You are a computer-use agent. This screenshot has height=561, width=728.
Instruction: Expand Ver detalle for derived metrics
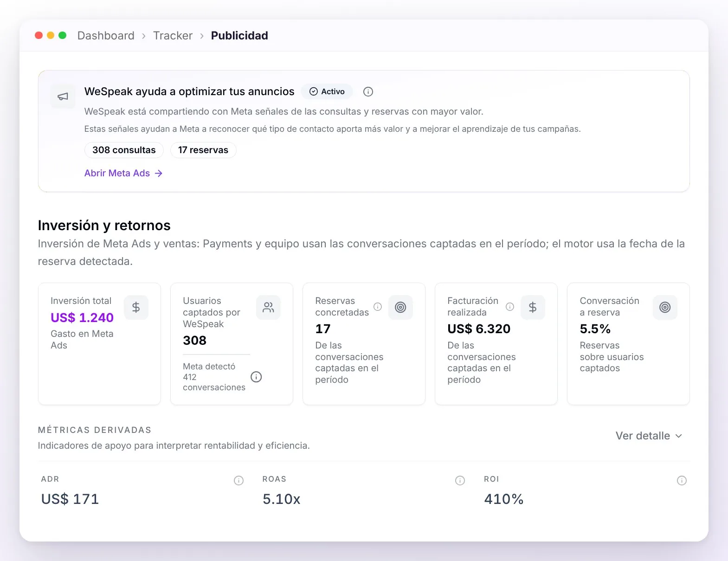click(x=649, y=436)
